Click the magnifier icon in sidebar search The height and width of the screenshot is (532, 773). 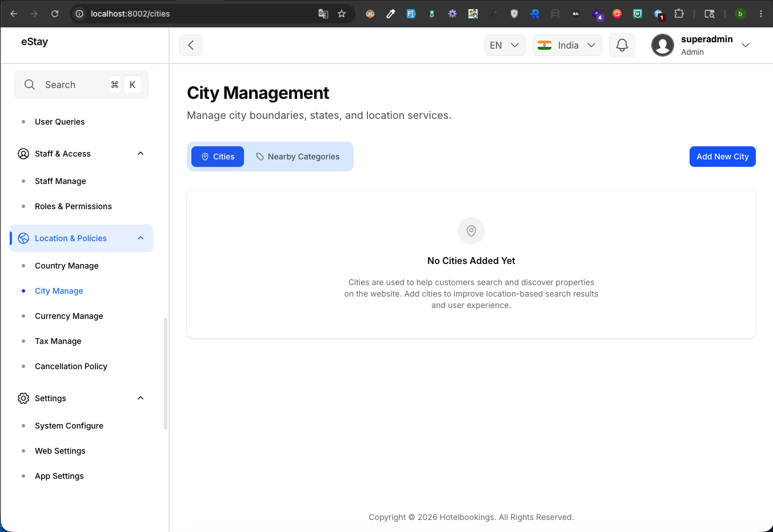30,85
